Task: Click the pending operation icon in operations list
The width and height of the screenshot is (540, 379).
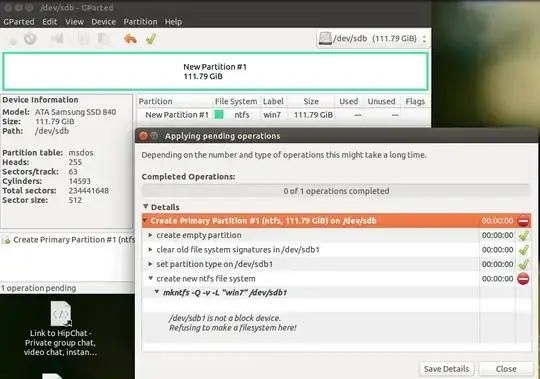Action: (x=6, y=240)
